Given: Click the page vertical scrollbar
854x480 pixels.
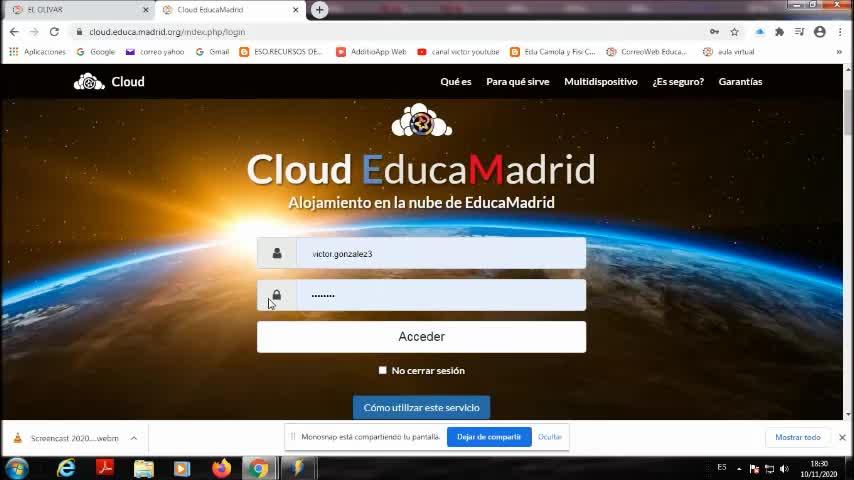Looking at the screenshot, I should pyautogui.click(x=848, y=112).
